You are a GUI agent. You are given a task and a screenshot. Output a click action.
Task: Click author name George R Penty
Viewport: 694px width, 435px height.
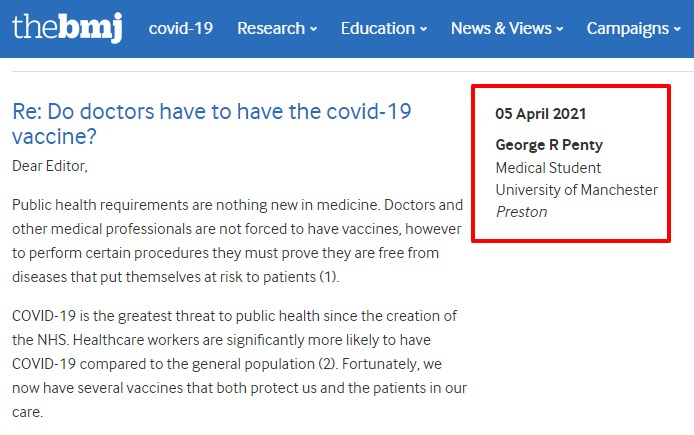point(549,145)
